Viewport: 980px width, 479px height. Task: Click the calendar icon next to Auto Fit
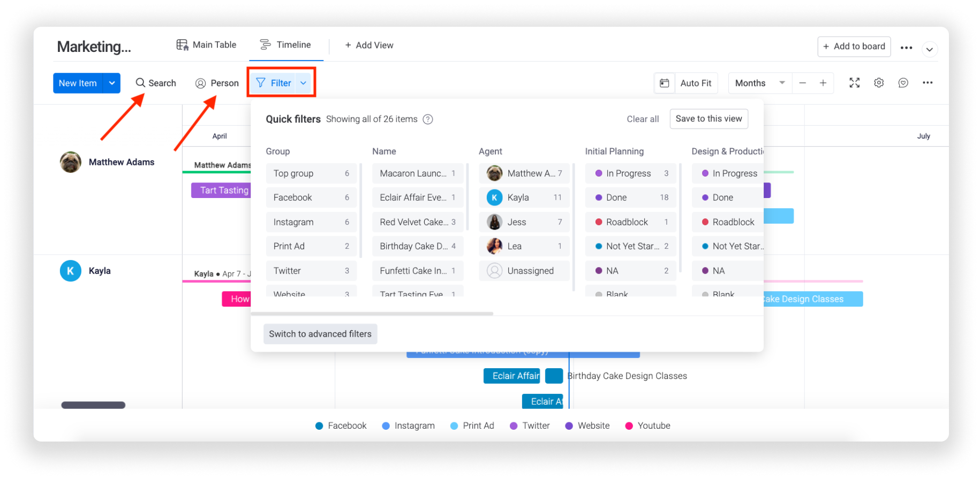(x=665, y=83)
